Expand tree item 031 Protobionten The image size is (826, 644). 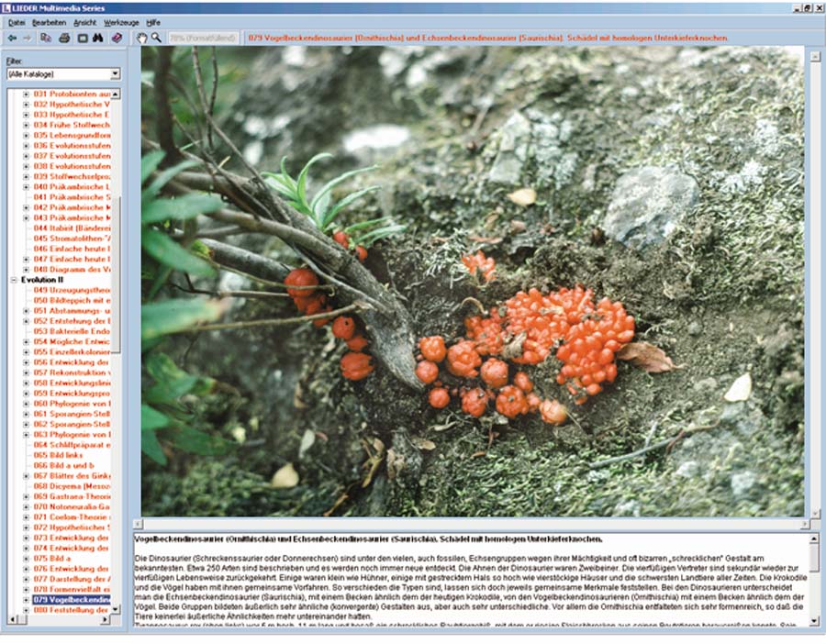coord(26,94)
